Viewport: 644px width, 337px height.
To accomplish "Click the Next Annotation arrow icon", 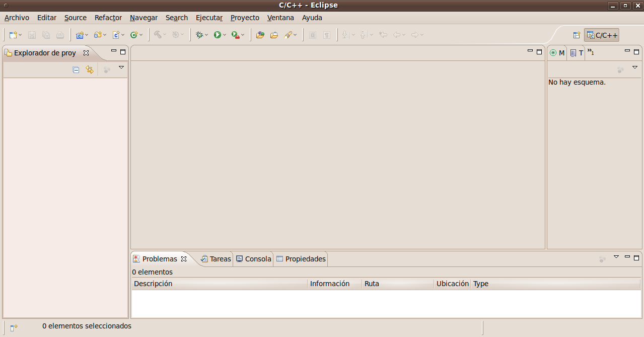I will pyautogui.click(x=345, y=35).
